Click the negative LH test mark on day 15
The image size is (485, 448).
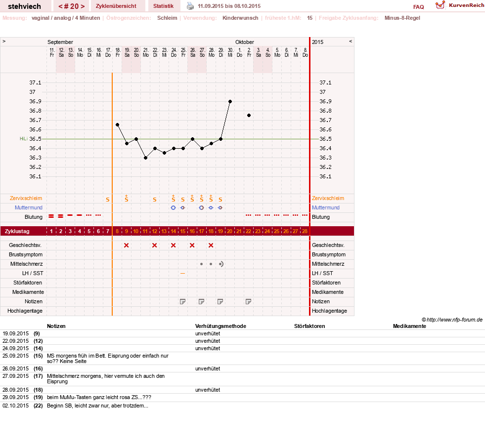pos(182,274)
